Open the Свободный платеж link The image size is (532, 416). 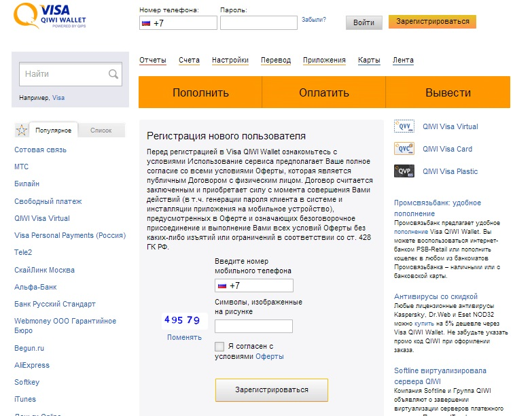48,201
